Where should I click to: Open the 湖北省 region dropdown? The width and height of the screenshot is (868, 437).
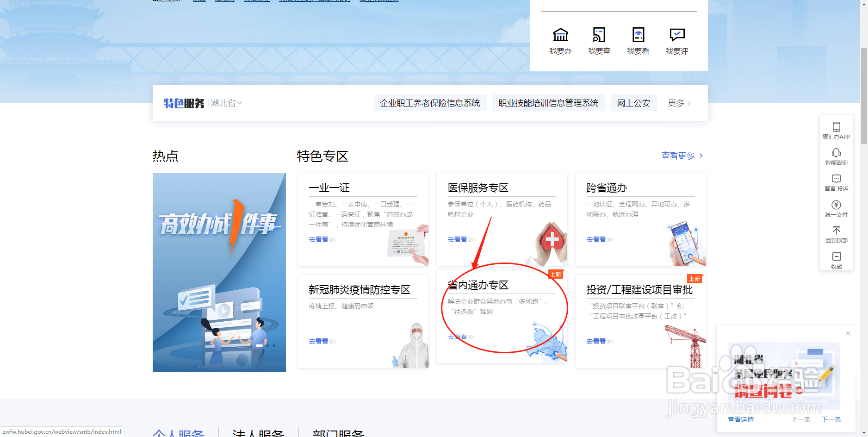point(226,103)
